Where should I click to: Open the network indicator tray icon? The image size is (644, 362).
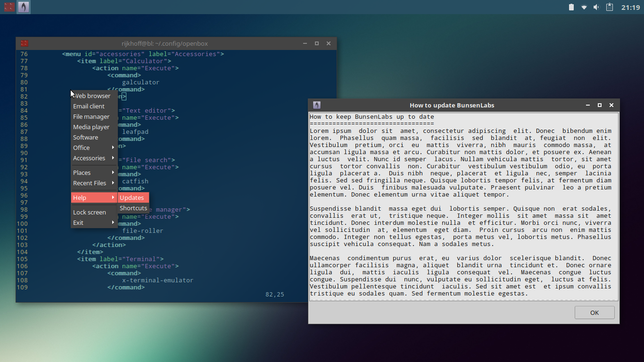coord(584,7)
